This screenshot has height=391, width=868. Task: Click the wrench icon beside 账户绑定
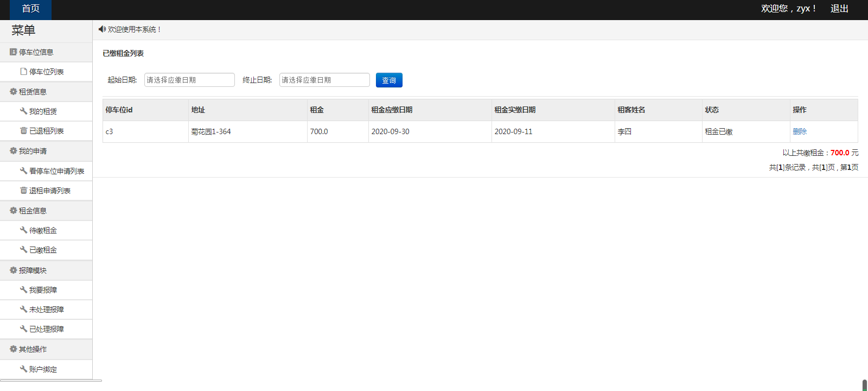click(23, 369)
